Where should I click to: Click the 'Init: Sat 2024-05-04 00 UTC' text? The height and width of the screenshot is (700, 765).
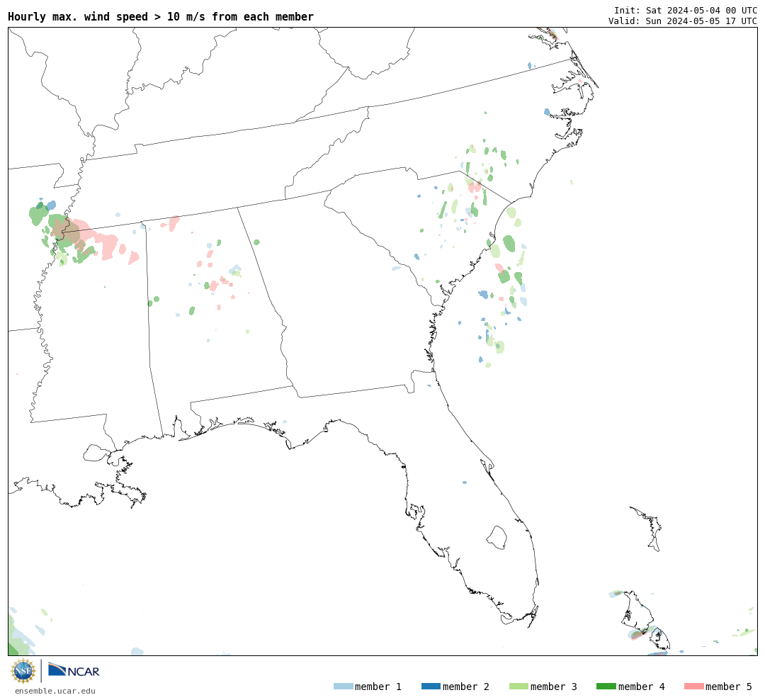pos(686,10)
